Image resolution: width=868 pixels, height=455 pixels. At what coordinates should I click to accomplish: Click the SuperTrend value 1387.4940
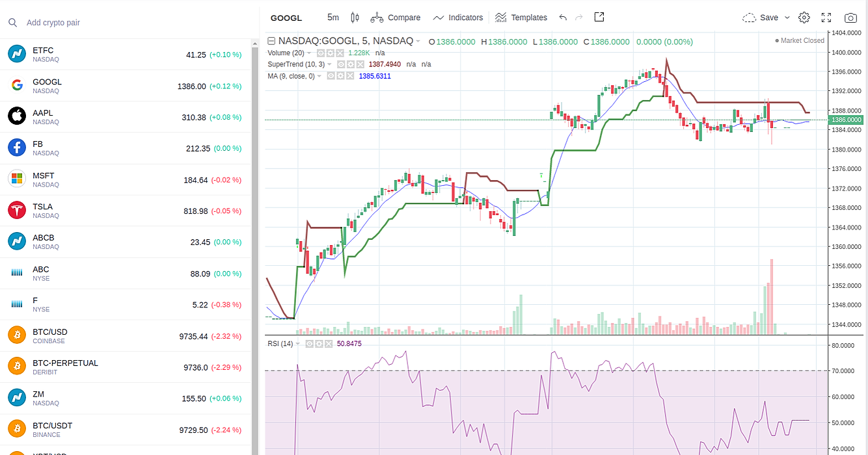(x=383, y=64)
